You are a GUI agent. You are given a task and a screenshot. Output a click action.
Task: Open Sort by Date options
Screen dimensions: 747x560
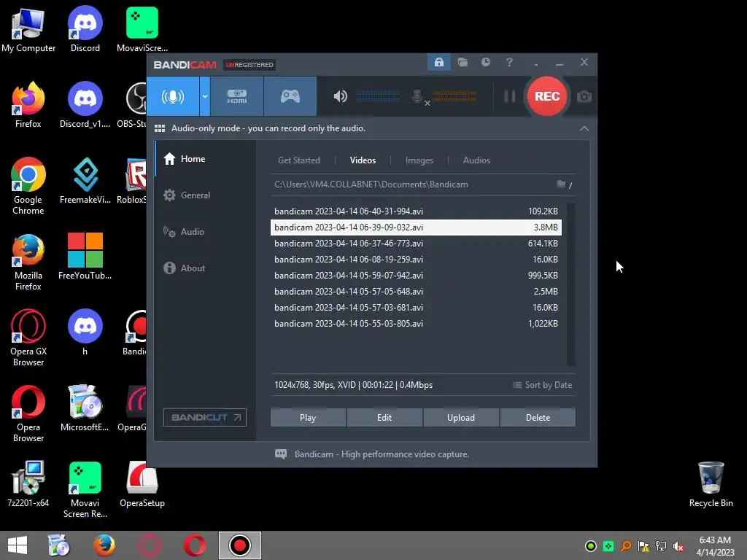pos(543,385)
